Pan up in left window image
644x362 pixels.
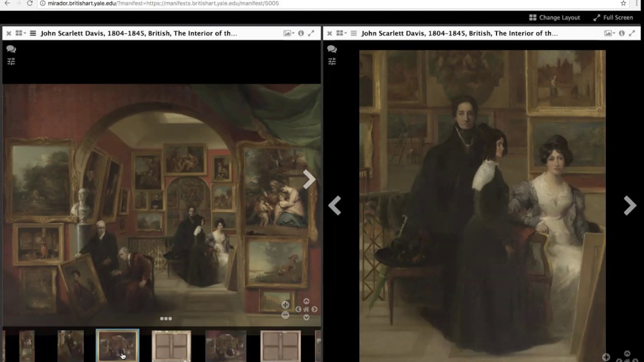coord(306,301)
